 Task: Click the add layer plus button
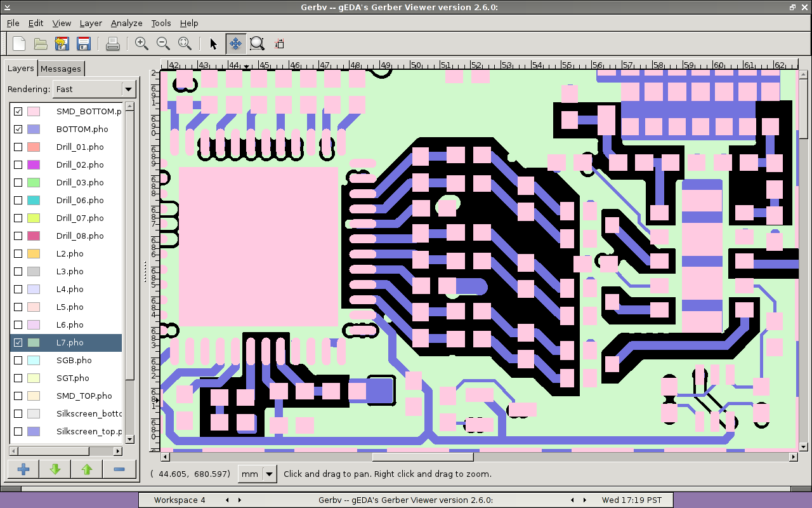23,469
